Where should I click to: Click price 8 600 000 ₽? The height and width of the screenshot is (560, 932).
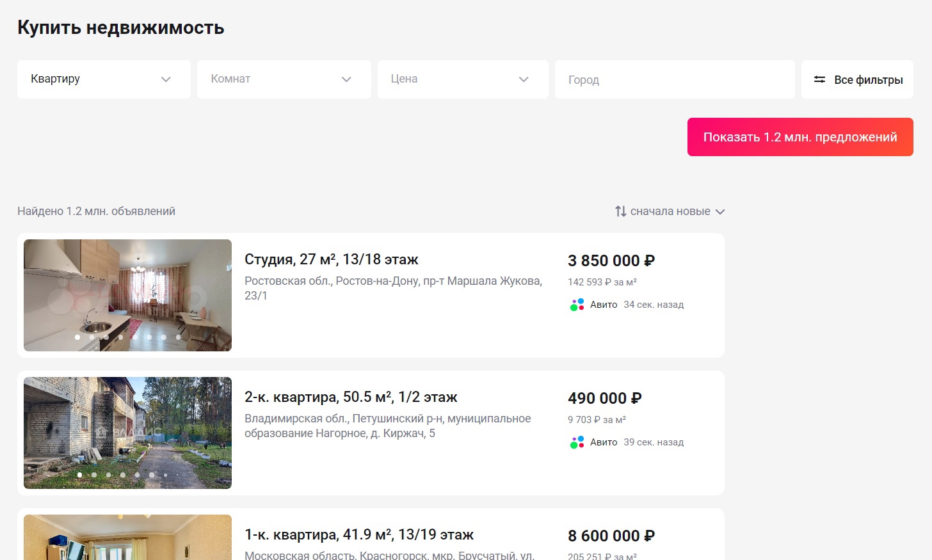coord(611,536)
